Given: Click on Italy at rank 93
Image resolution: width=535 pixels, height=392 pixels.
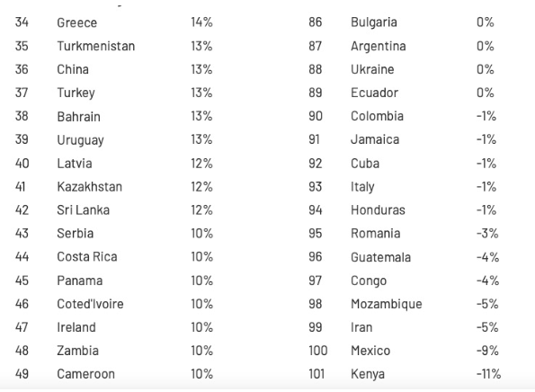Looking at the screenshot, I should [362, 187].
